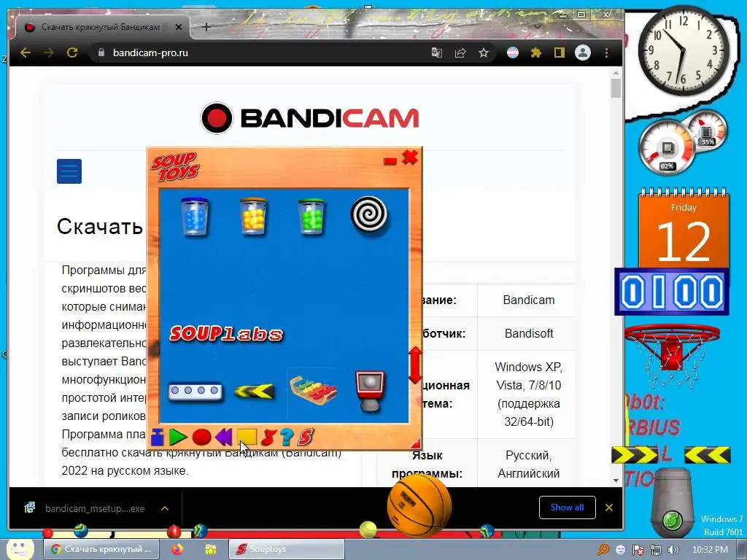Click Show all downloads button

click(x=567, y=507)
